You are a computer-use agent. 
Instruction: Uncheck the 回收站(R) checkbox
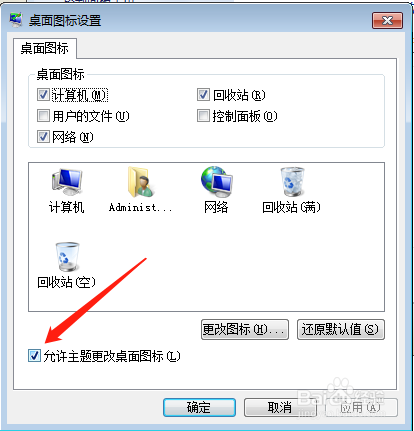[203, 95]
